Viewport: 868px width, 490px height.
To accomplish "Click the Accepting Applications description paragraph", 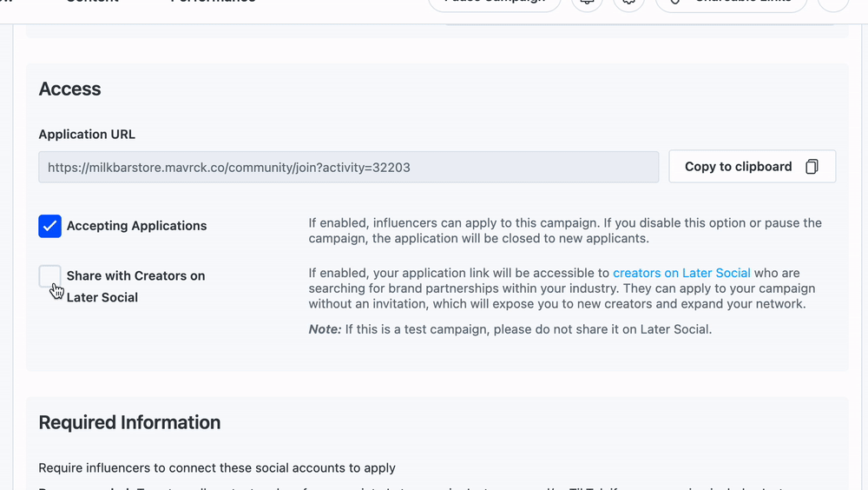I will point(564,230).
